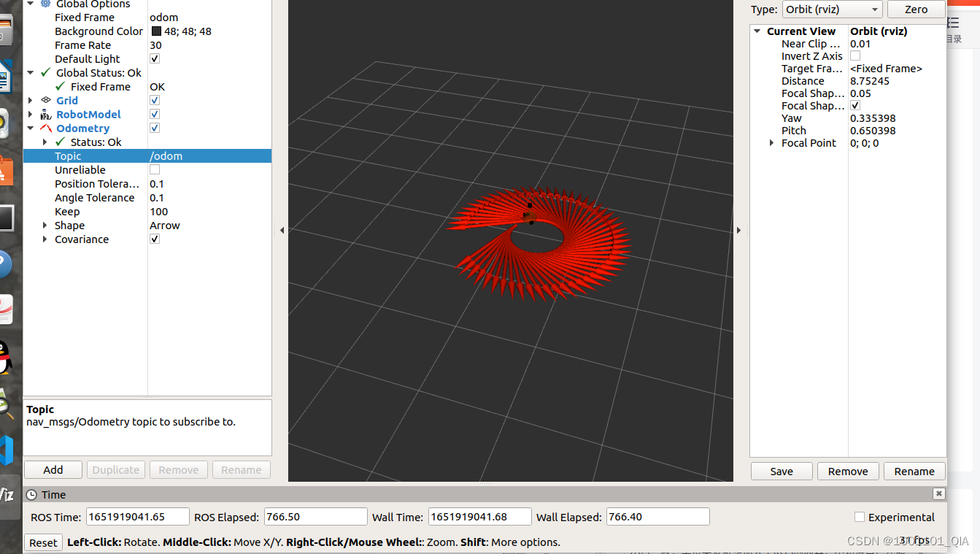Collapse the Odometry display properties
This screenshot has width=980, height=554.
click(31, 128)
